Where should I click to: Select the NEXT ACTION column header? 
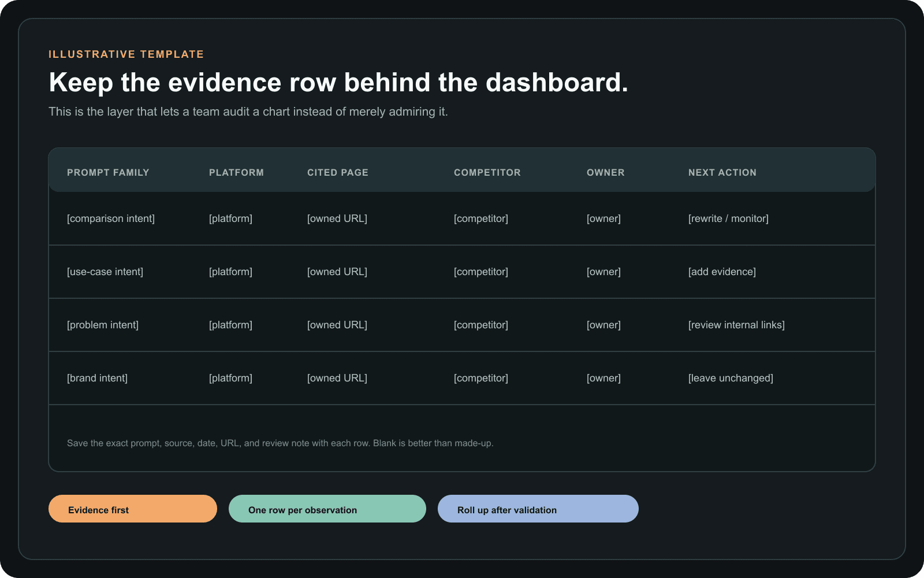coord(722,172)
